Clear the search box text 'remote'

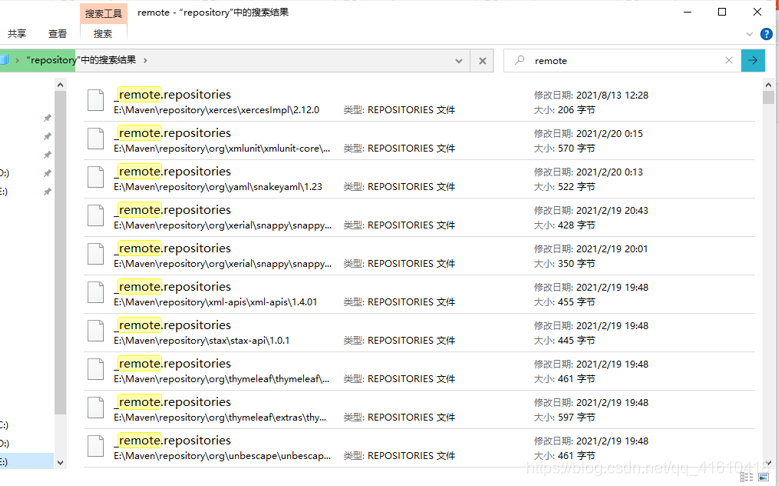729,60
